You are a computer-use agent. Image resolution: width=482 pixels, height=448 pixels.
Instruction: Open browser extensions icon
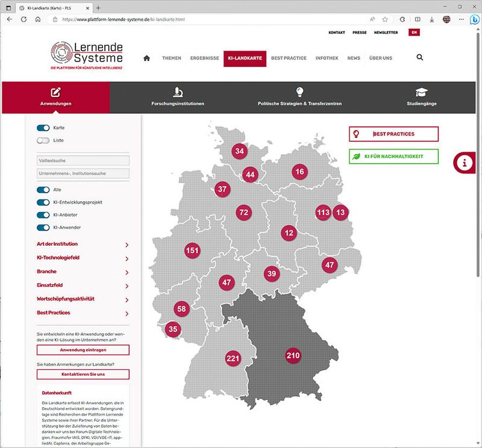(402, 19)
